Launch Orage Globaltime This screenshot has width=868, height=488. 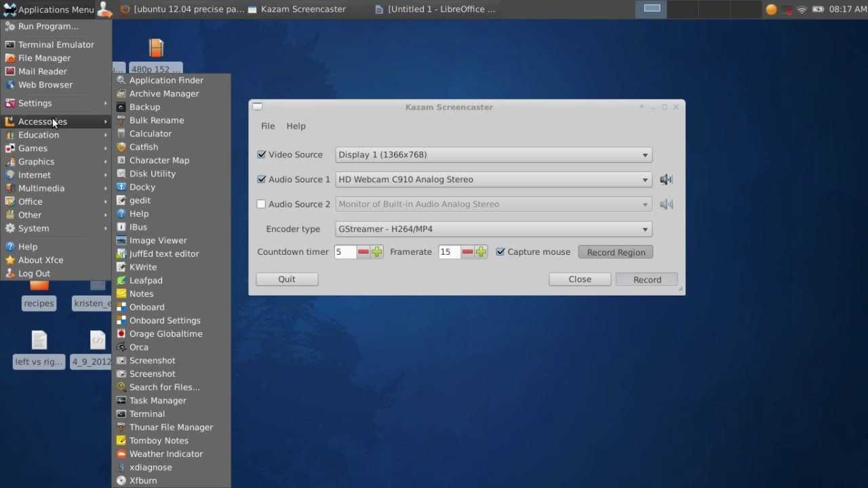point(171,334)
